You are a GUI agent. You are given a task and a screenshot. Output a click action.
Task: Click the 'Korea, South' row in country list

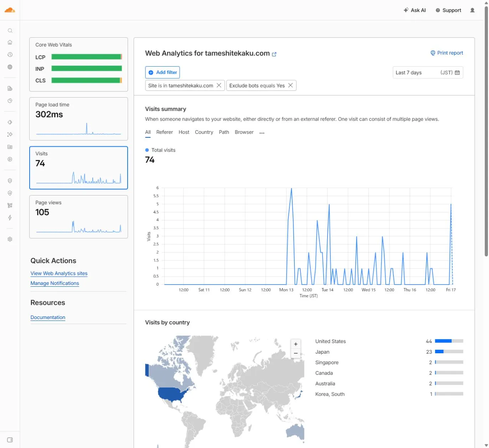point(389,394)
